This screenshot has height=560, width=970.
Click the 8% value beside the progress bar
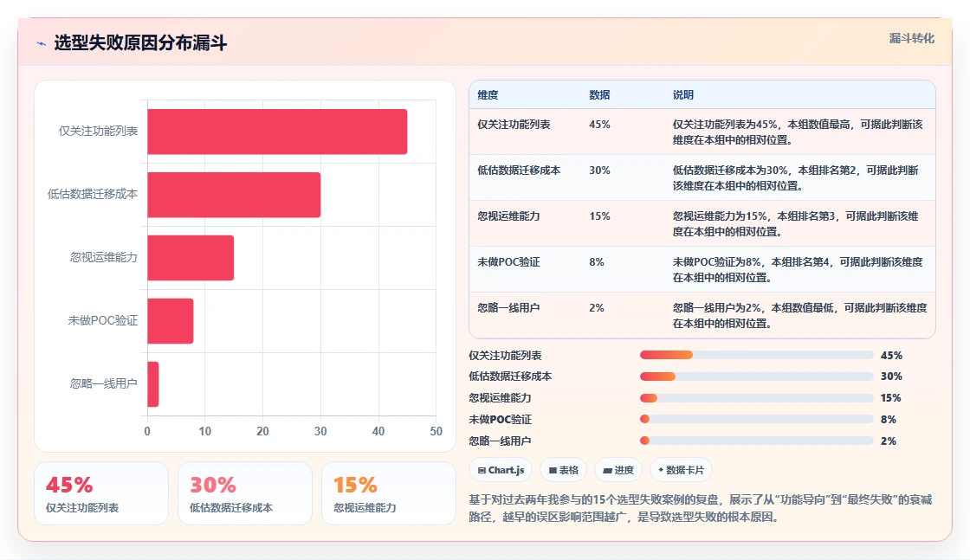point(889,420)
